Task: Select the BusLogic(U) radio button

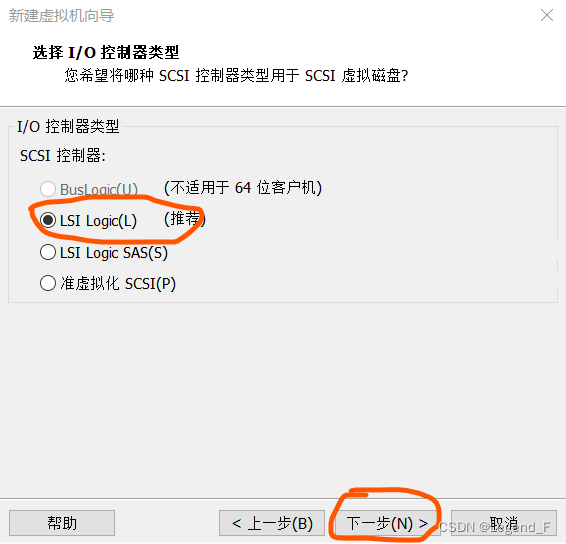Action: point(48,188)
